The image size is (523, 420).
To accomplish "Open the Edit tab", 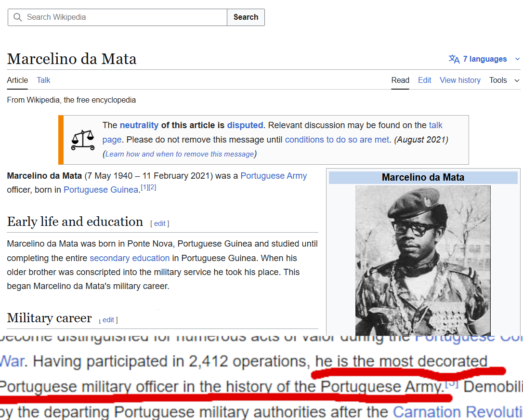I will 425,80.
